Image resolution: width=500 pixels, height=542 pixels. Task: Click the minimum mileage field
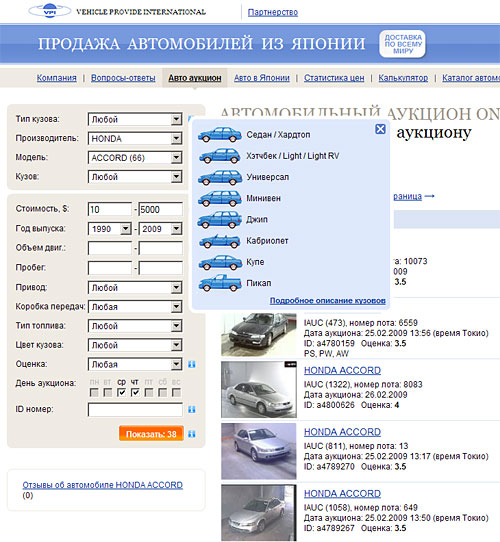click(110, 268)
